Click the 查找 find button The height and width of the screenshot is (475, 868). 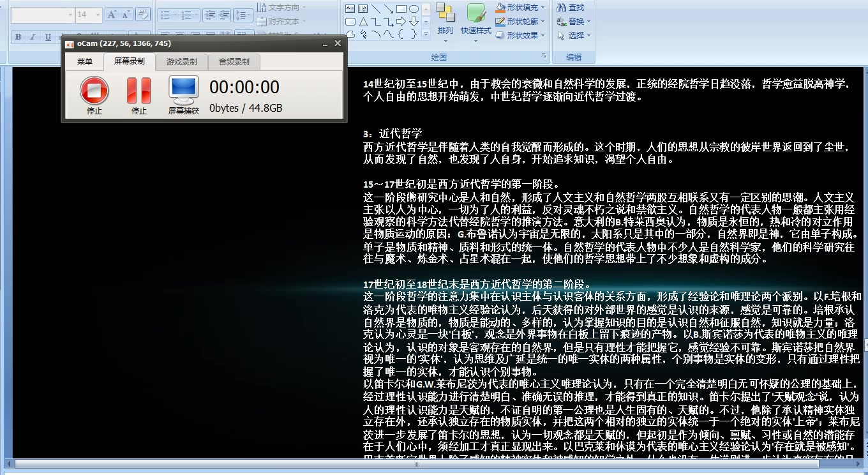571,8
